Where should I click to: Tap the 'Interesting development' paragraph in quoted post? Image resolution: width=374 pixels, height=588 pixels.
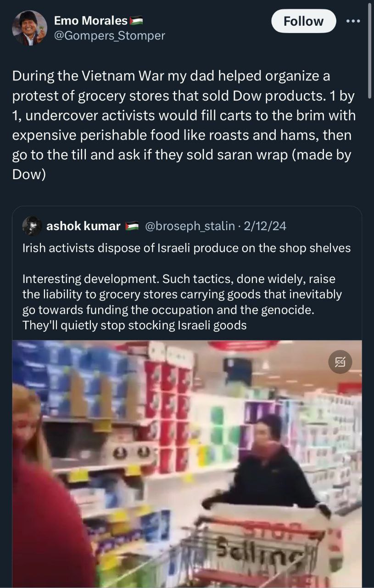pyautogui.click(x=182, y=302)
